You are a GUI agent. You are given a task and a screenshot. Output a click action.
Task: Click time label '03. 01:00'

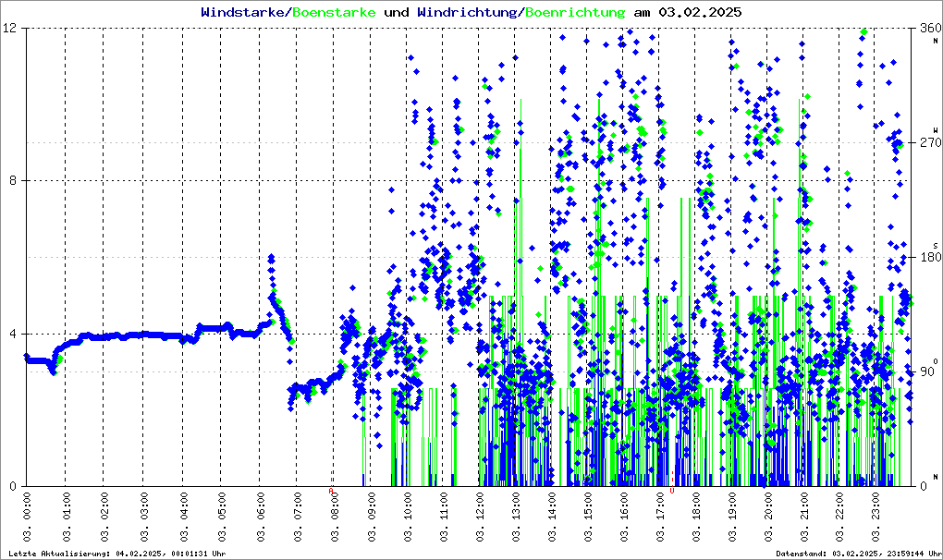tap(67, 517)
